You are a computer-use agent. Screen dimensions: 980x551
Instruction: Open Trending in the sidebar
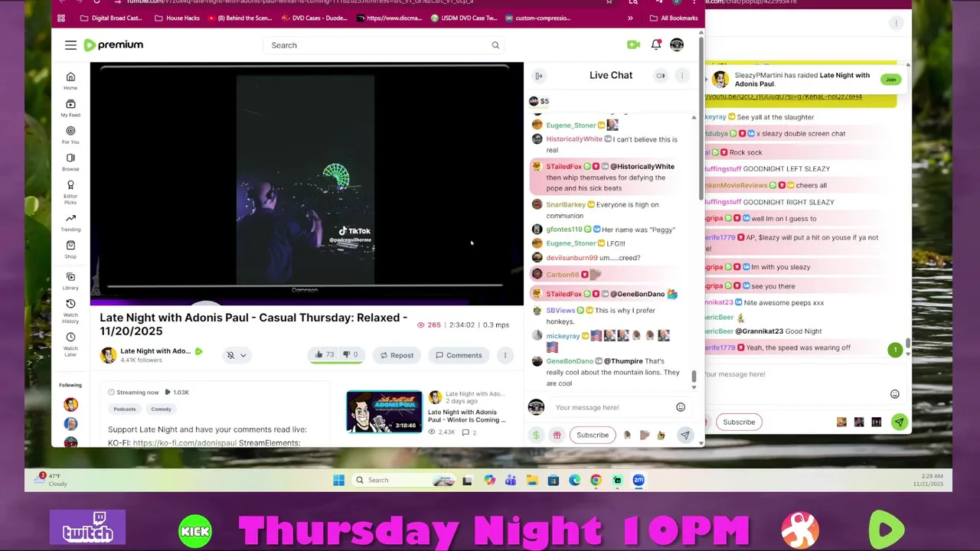[x=70, y=223]
